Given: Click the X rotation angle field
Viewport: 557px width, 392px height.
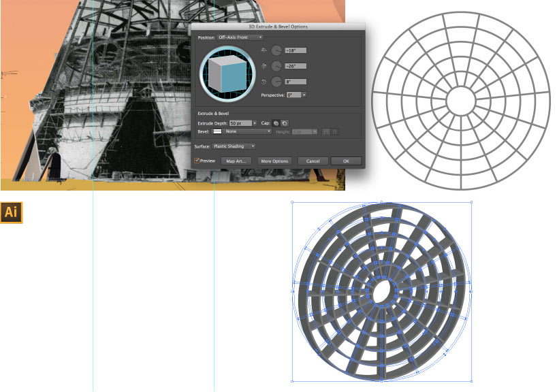Looking at the screenshot, I should tap(296, 50).
